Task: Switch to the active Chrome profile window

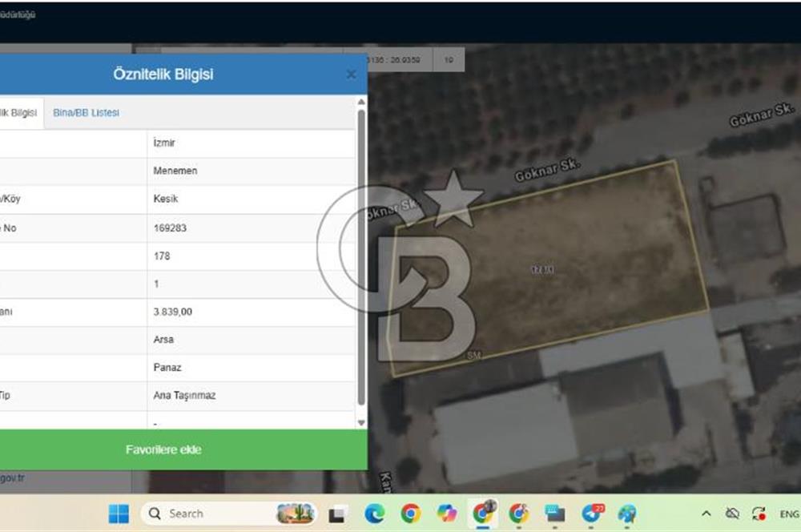Action: coord(483,513)
